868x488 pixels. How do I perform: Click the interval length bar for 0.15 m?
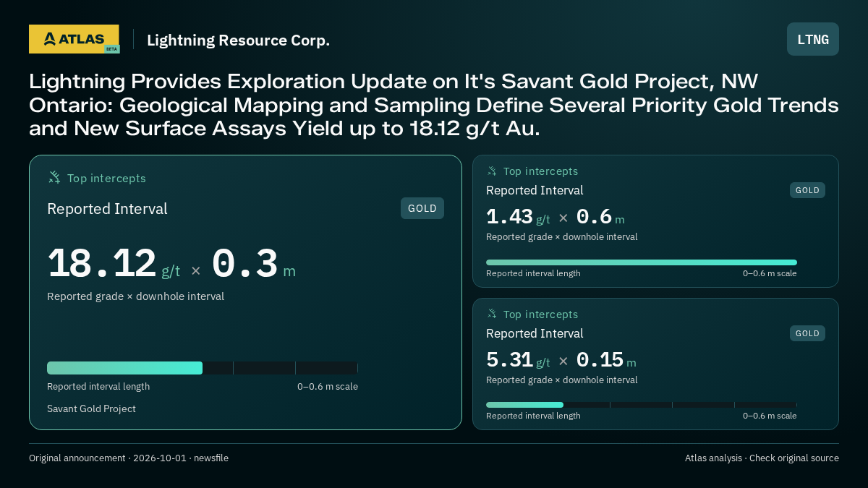(x=642, y=405)
